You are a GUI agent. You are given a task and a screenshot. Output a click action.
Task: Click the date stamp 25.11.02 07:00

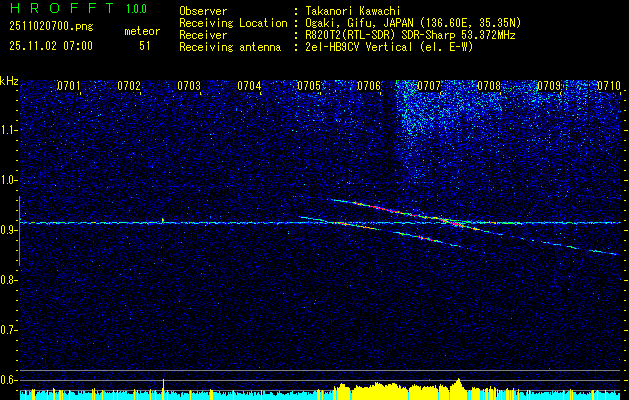click(51, 46)
